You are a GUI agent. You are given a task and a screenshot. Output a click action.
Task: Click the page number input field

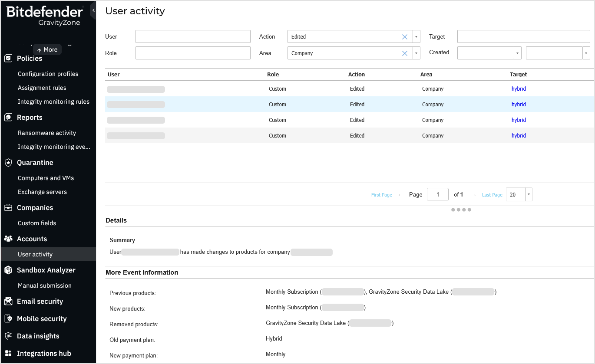(437, 194)
